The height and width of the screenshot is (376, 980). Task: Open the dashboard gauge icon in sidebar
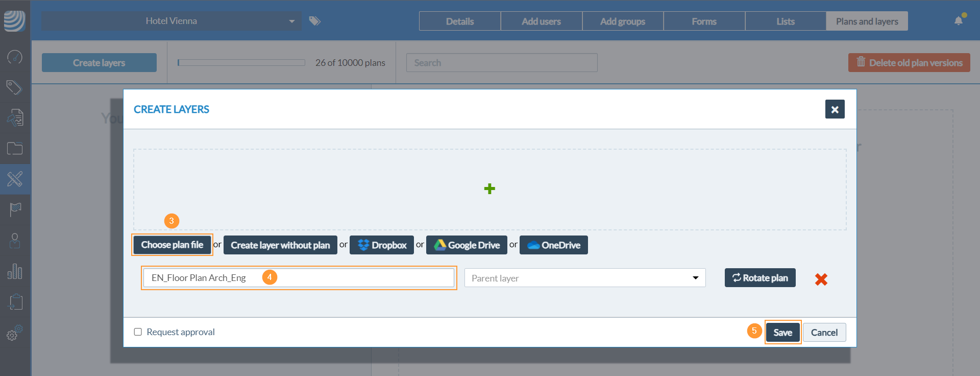(15, 57)
